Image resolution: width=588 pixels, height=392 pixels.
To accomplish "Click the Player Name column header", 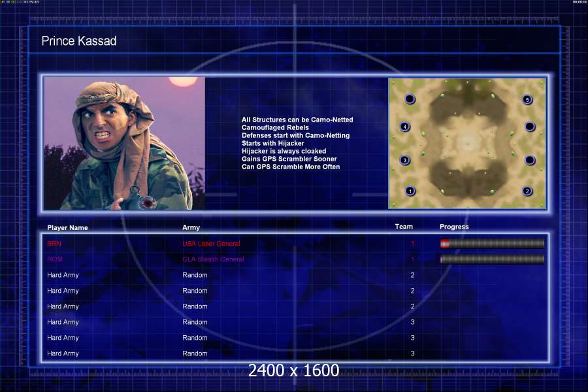I will click(67, 228).
